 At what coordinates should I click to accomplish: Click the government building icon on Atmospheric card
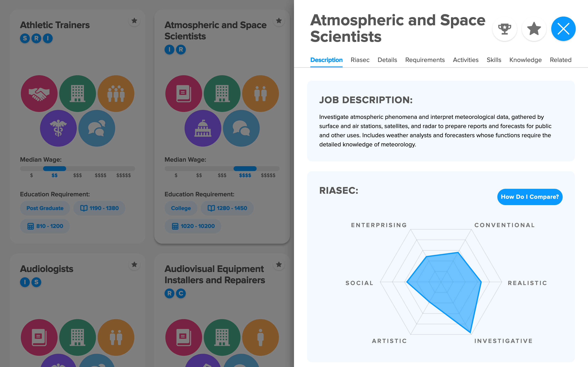tap(203, 128)
